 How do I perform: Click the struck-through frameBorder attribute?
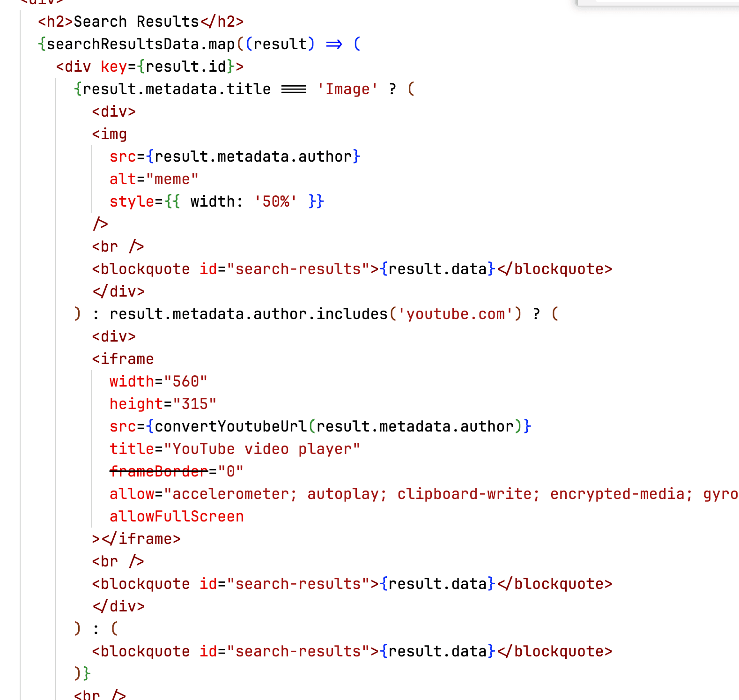click(159, 471)
